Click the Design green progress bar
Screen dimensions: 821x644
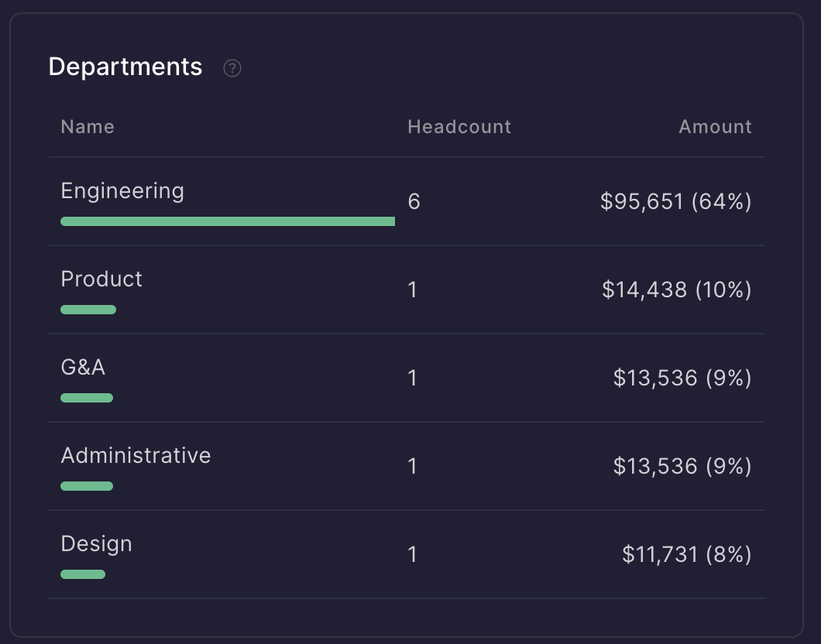pos(83,574)
